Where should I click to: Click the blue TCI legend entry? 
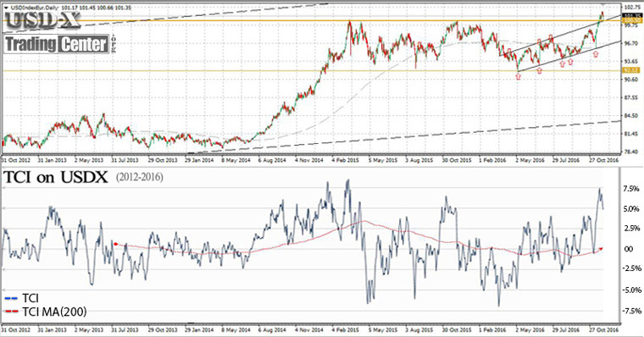(x=21, y=298)
